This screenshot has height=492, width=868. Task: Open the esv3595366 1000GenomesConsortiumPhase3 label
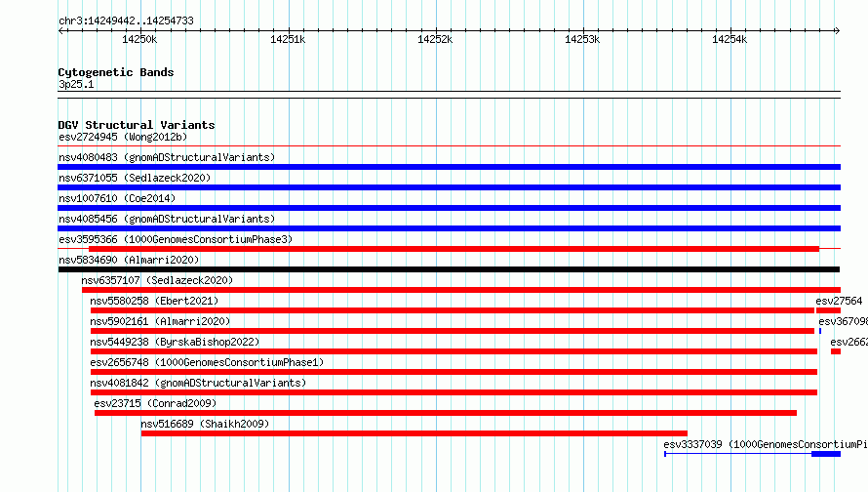176,239
